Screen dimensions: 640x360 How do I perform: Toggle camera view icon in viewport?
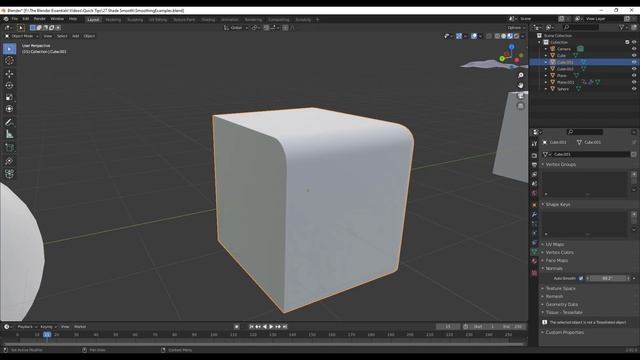point(521,96)
